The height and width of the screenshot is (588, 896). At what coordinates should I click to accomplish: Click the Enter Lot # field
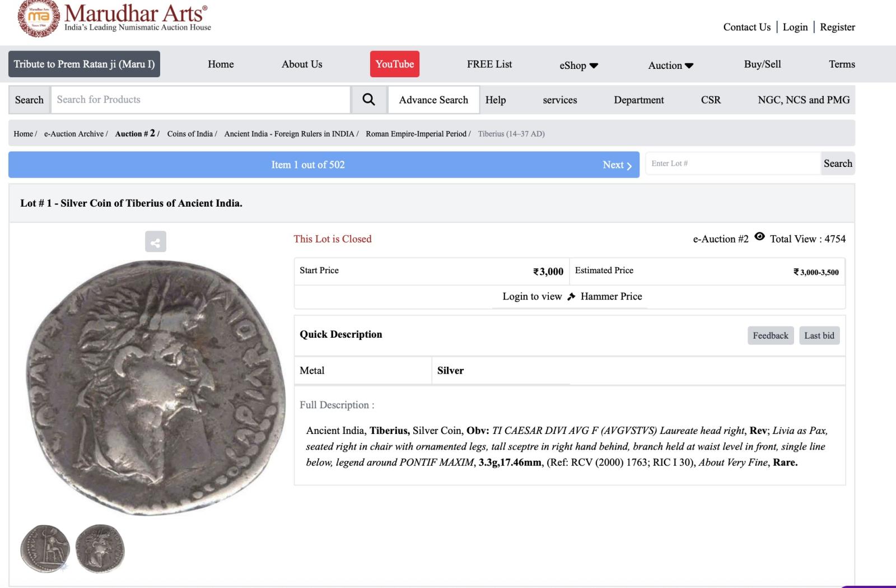pos(732,164)
